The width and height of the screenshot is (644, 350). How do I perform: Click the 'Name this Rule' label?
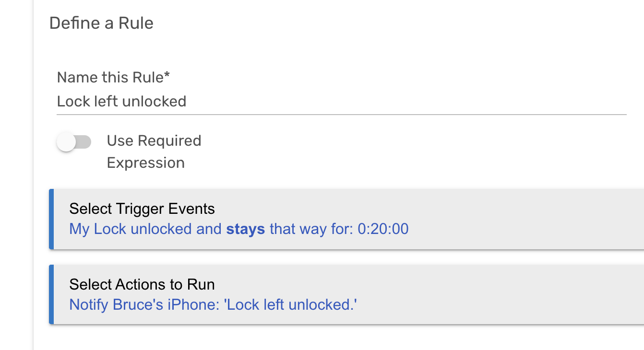pyautogui.click(x=114, y=77)
